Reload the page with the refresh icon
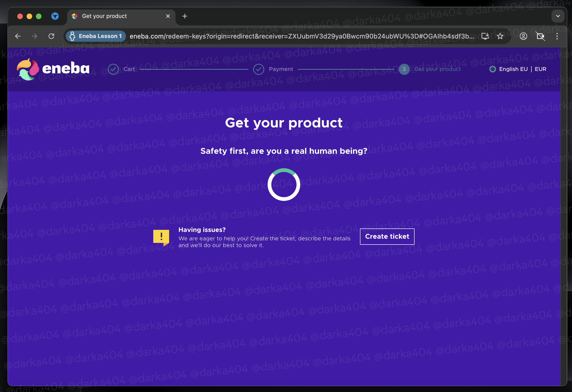 (x=51, y=36)
